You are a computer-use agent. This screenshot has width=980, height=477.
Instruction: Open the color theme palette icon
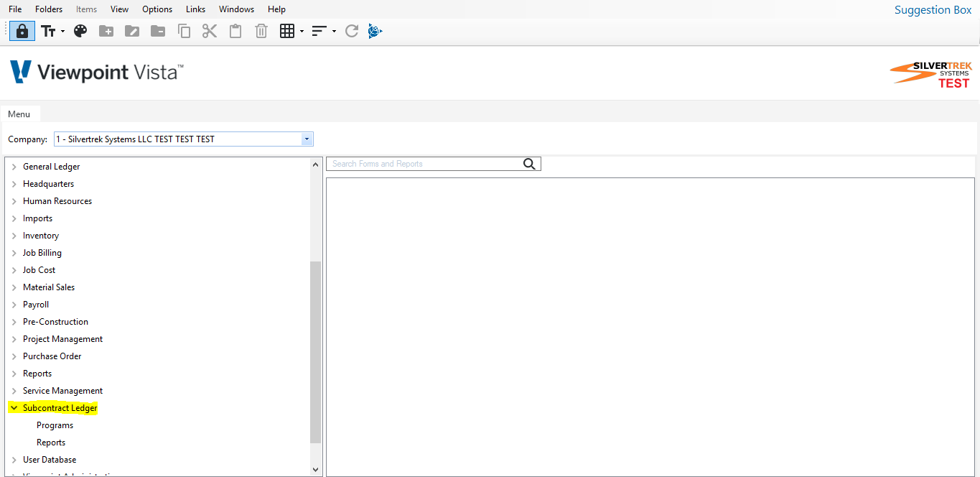click(80, 31)
